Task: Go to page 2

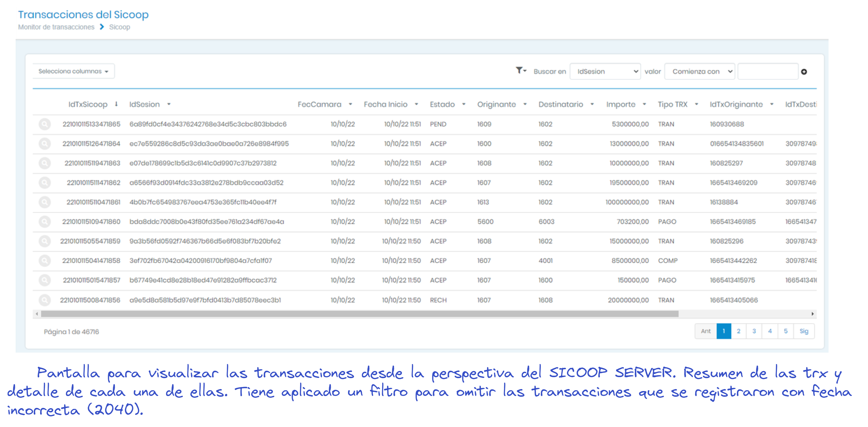Action: pos(739,331)
